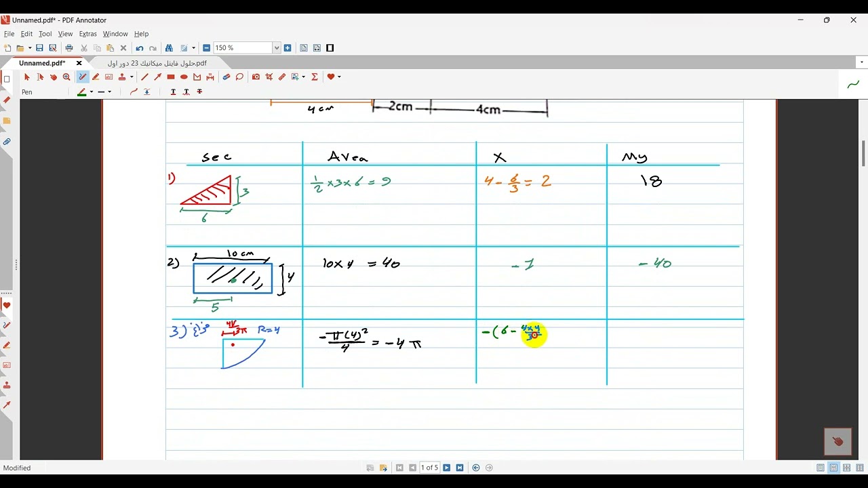Click the line width style preview
This screenshot has width=868, height=488.
tap(101, 92)
